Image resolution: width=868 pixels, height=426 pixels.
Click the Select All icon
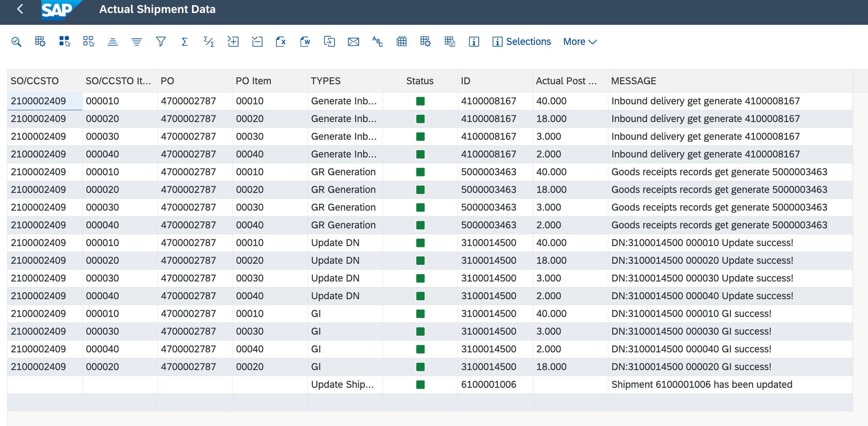(x=64, y=42)
